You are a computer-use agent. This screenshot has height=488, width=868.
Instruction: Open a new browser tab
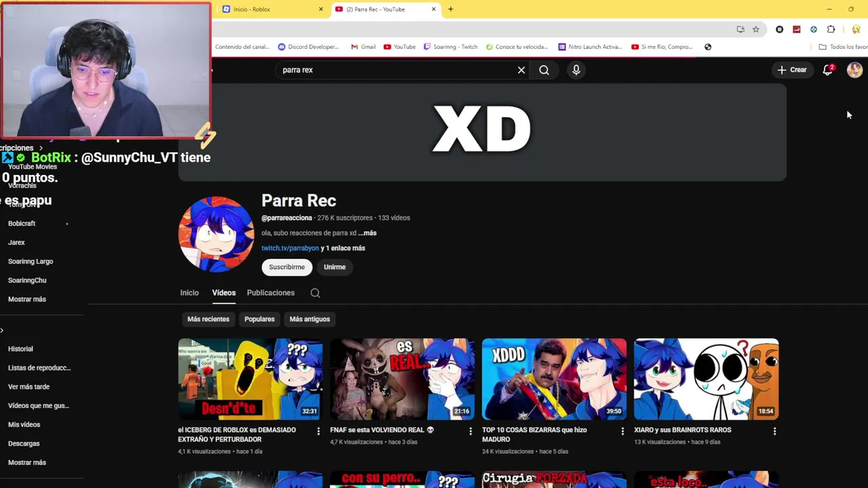(x=450, y=9)
